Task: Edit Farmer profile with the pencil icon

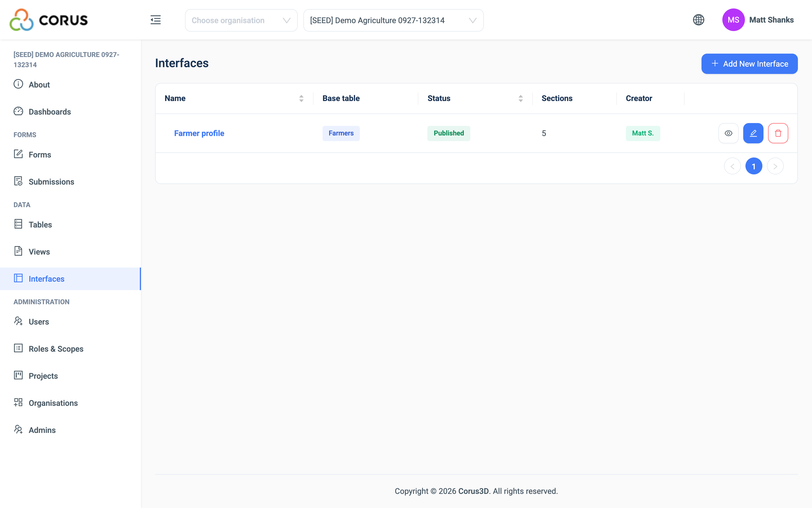Action: point(753,133)
